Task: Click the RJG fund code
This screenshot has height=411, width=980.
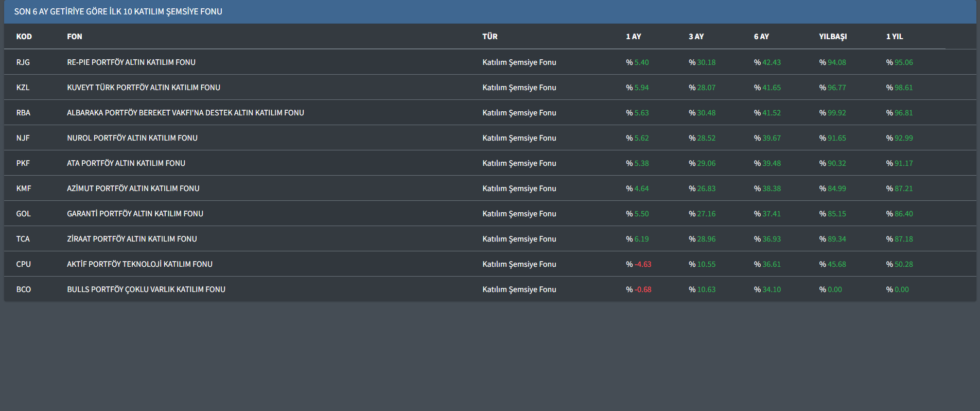Action: tap(23, 62)
